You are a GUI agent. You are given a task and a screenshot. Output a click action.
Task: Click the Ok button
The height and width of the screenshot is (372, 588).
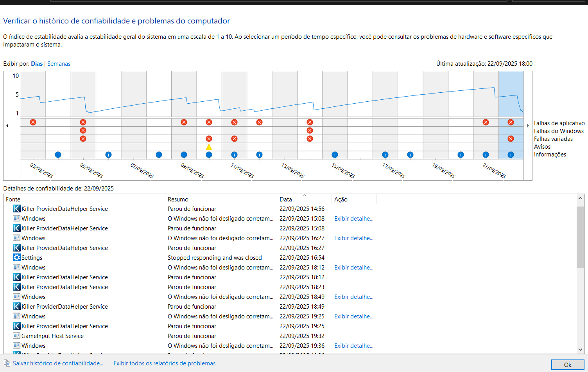click(x=568, y=365)
